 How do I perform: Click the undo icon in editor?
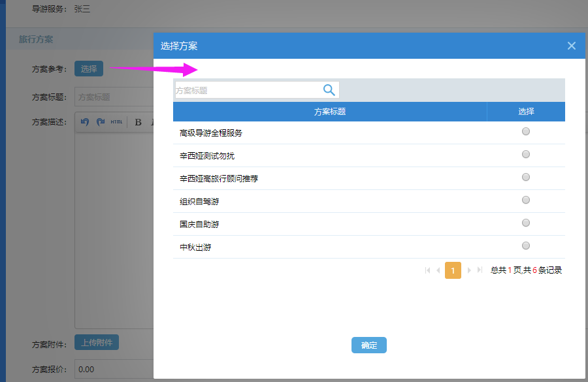click(85, 121)
